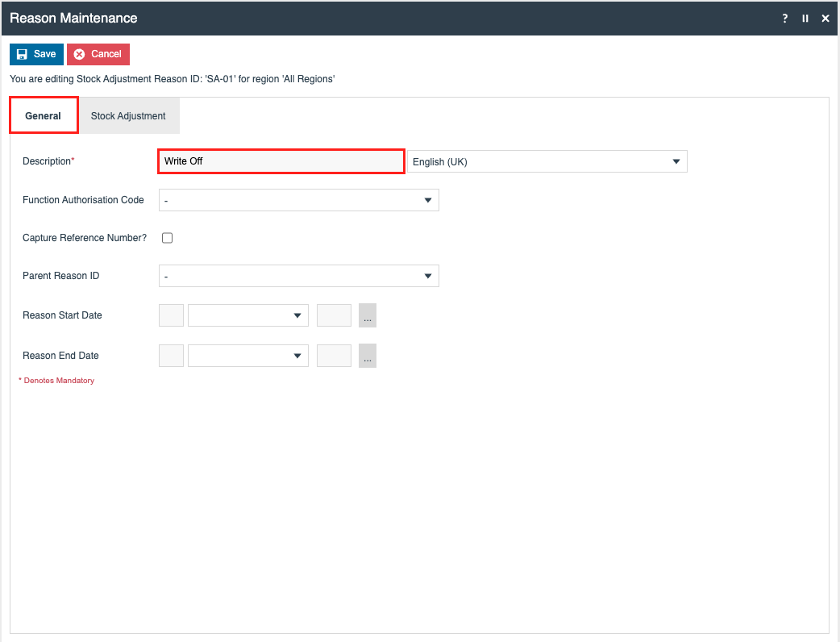
Task: Click the Reason End Date day field
Action: pyautogui.click(x=171, y=356)
